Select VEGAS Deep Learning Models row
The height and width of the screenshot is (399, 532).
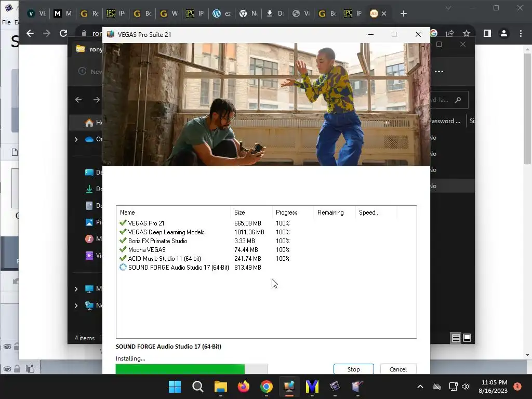[x=267, y=232]
